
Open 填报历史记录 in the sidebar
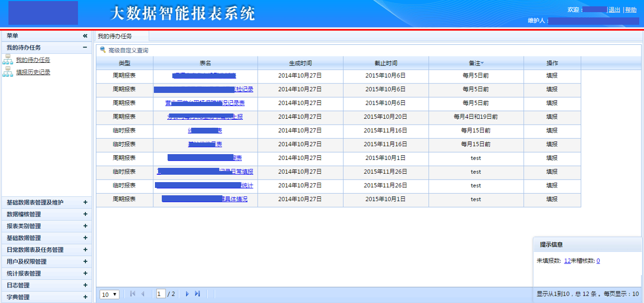point(33,72)
